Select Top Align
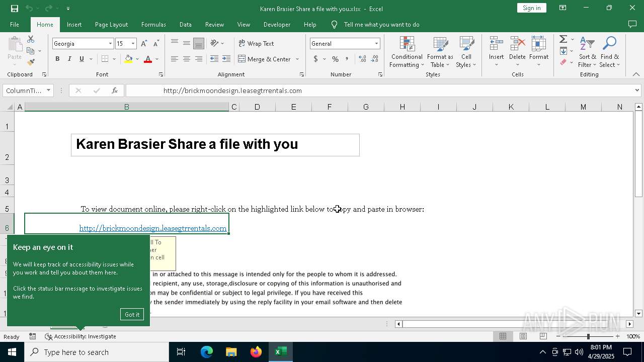The width and height of the screenshot is (644, 362). point(175,43)
